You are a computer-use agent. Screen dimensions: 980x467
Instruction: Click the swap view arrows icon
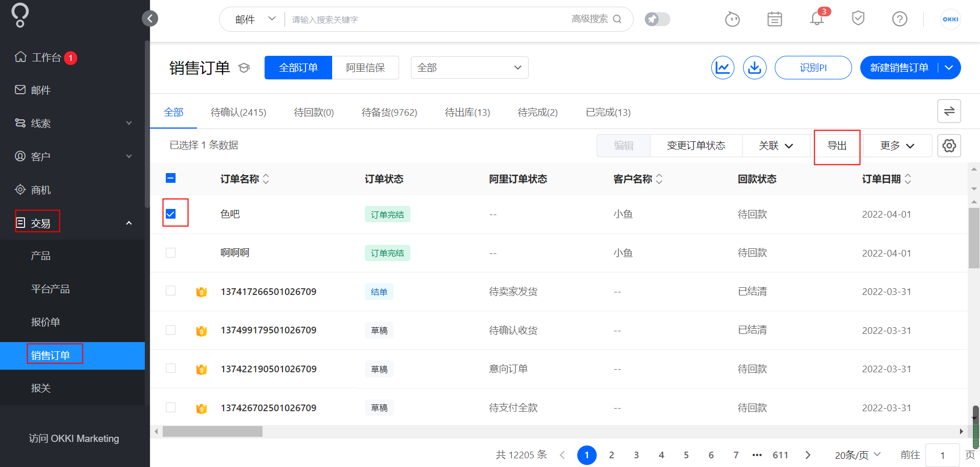coord(949,111)
